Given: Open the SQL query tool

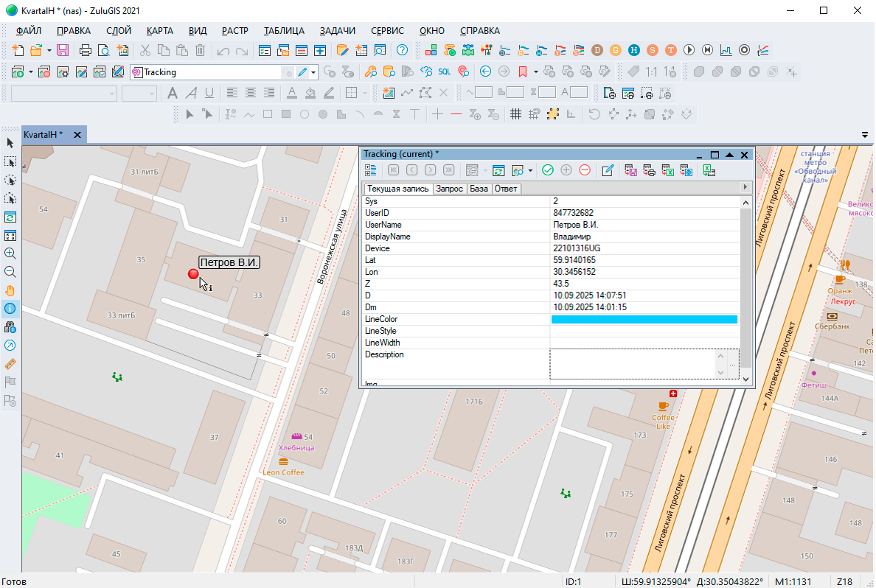Looking at the screenshot, I should click(x=445, y=71).
